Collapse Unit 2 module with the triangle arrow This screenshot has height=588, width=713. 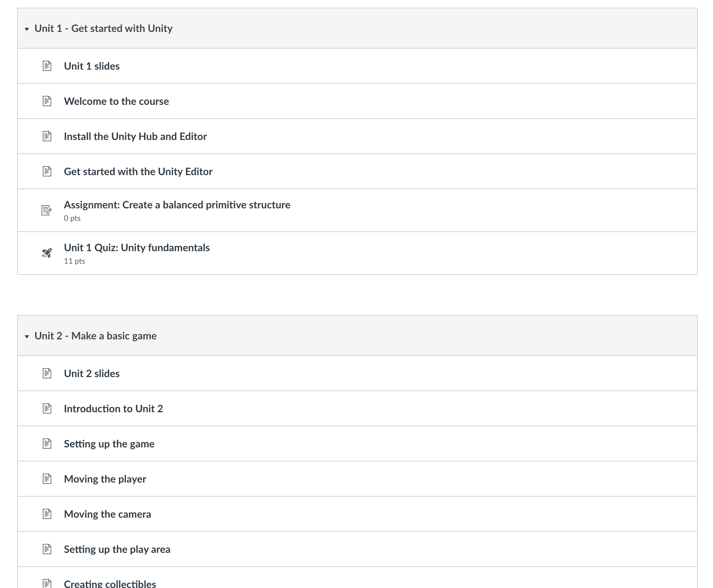coord(27,336)
